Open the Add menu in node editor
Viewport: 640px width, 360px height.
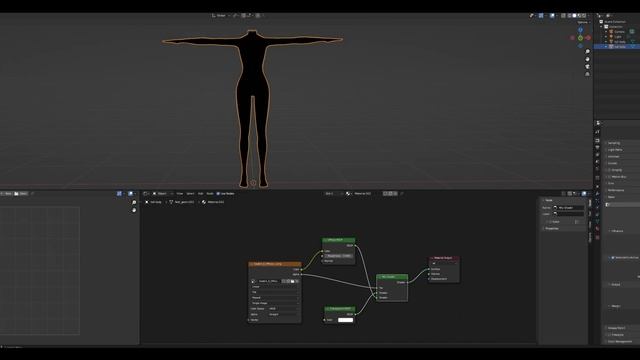click(200, 193)
